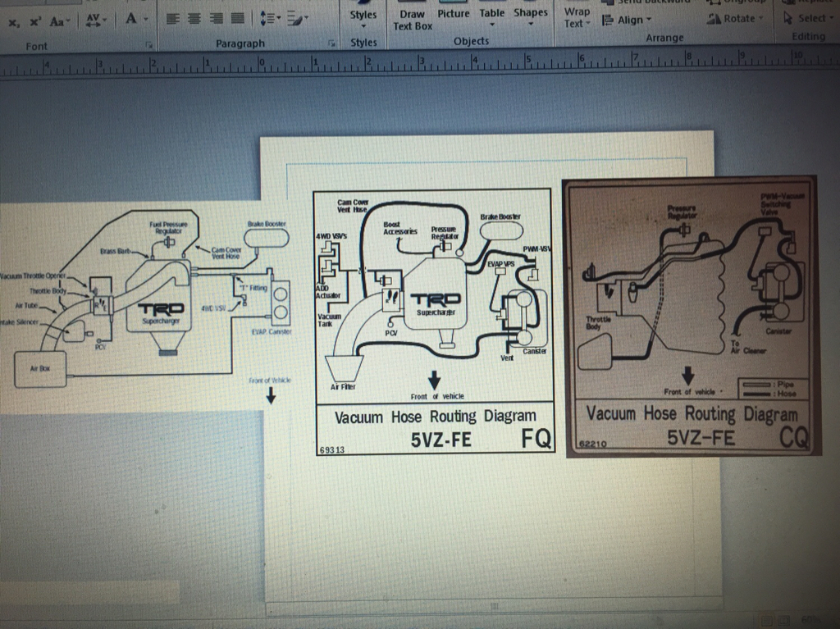Select the CQ vacuum hose routing diagram picture
840x629 pixels.
[692, 316]
